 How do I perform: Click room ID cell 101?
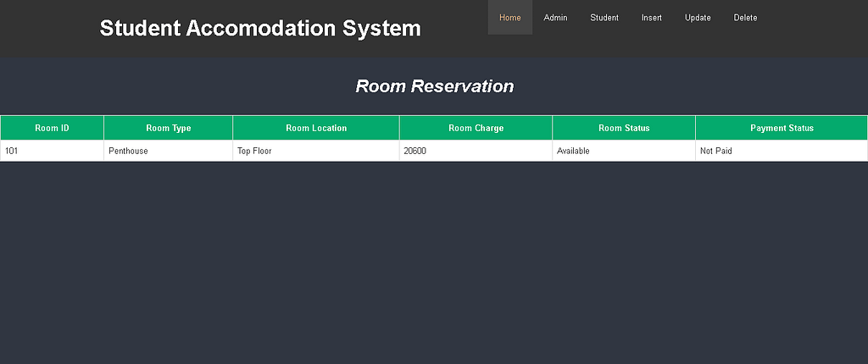tap(12, 151)
